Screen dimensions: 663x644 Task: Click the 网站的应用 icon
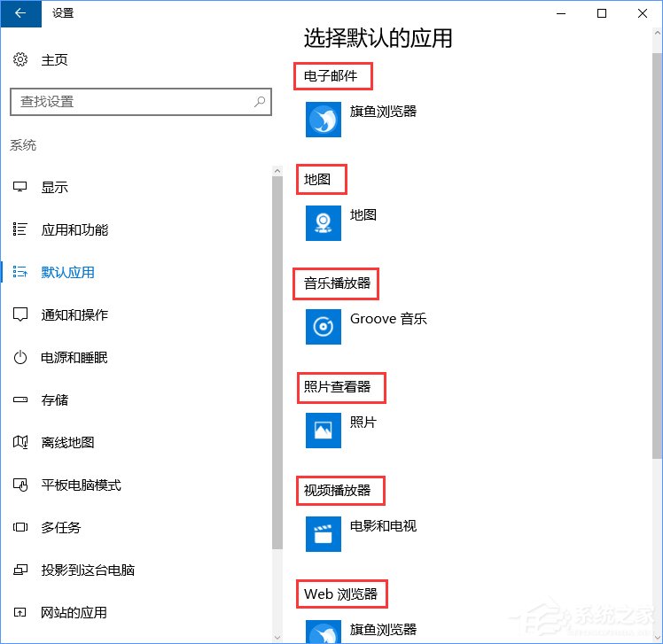pos(19,612)
